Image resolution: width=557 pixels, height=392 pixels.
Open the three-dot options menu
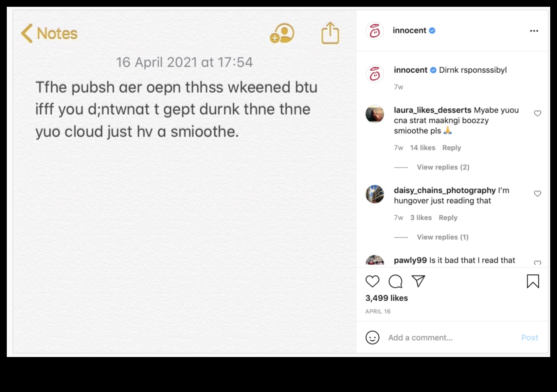[534, 31]
